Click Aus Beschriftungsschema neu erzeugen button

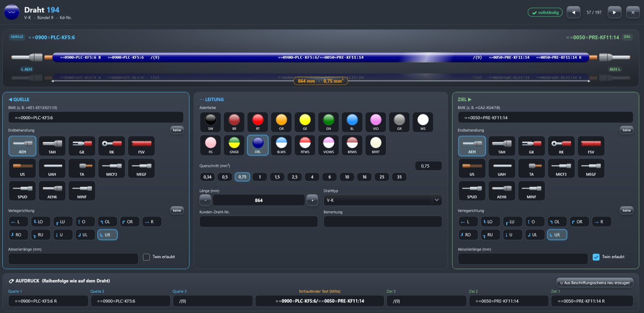pyautogui.click(x=595, y=283)
